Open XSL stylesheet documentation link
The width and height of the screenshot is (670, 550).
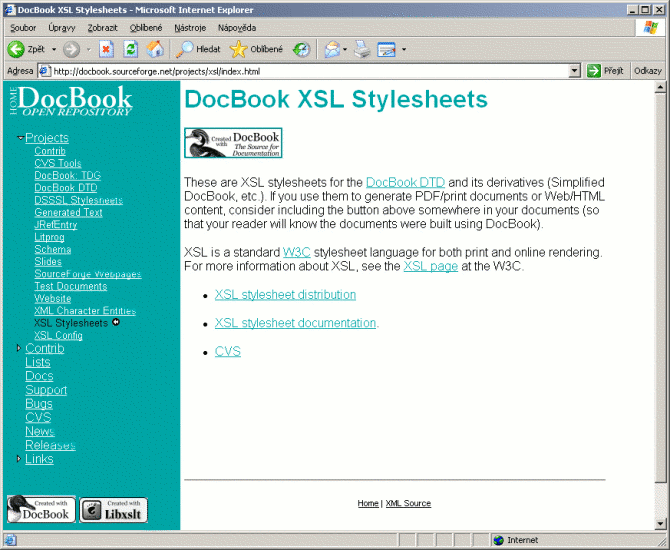[295, 323]
